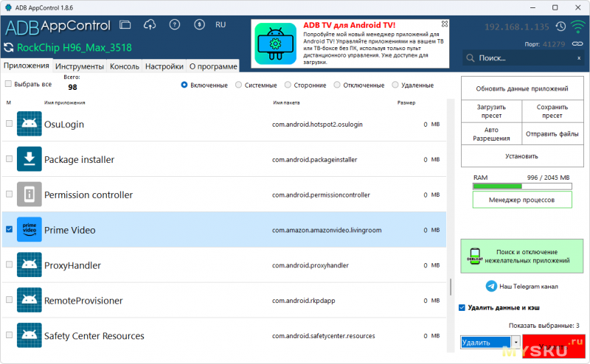Click the debloat phone icon
The height and width of the screenshot is (364, 590).
475,256
